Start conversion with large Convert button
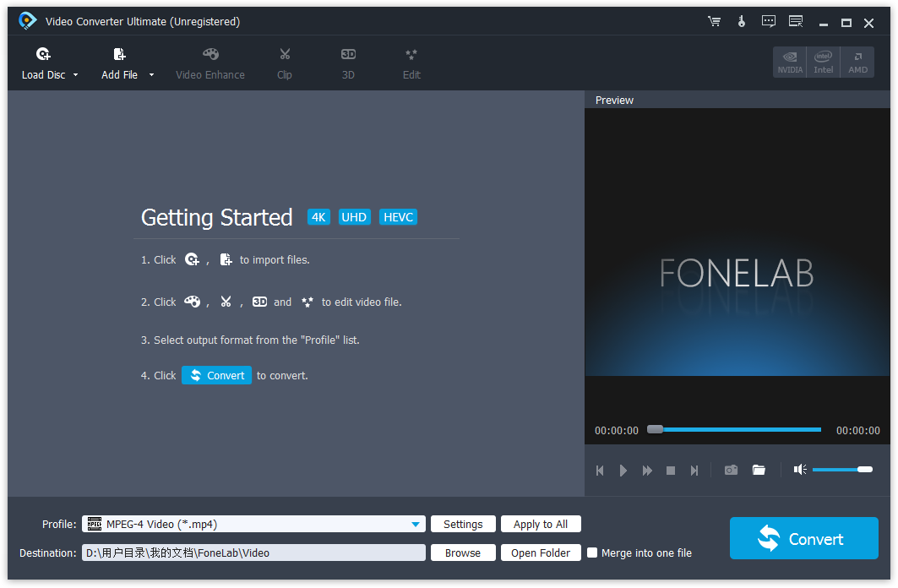The height and width of the screenshot is (588, 898). point(803,538)
